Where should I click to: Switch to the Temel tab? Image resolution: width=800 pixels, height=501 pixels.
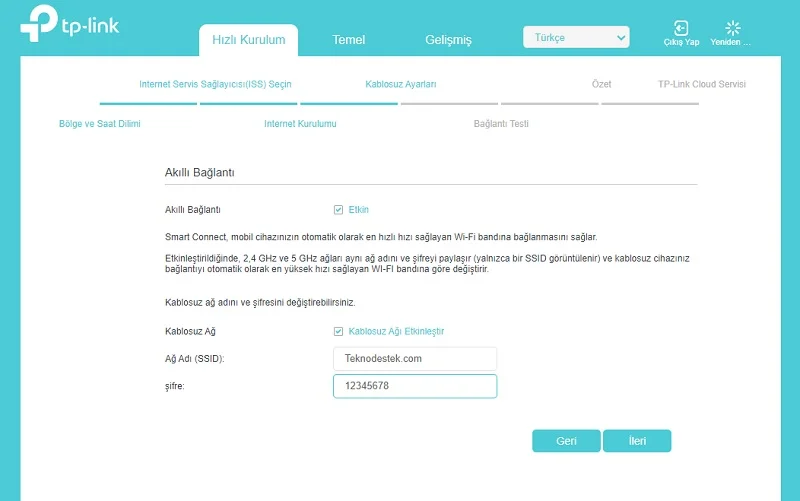point(349,40)
